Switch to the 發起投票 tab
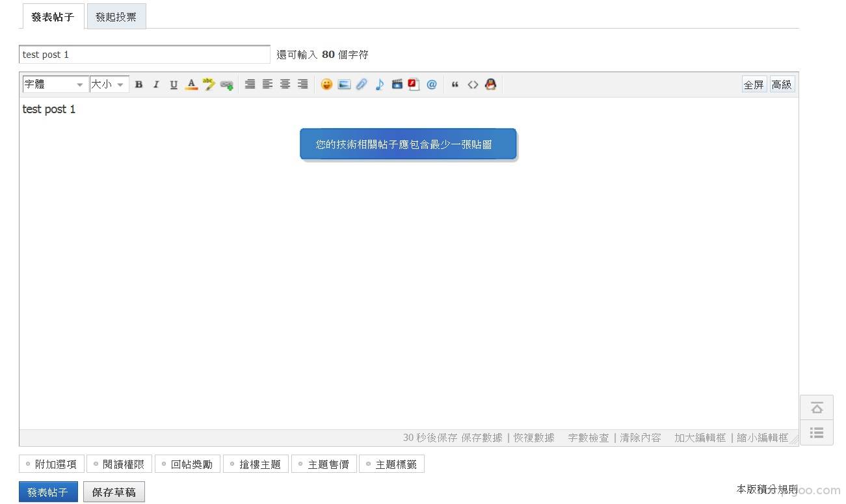The width and height of the screenshot is (846, 504). (116, 17)
